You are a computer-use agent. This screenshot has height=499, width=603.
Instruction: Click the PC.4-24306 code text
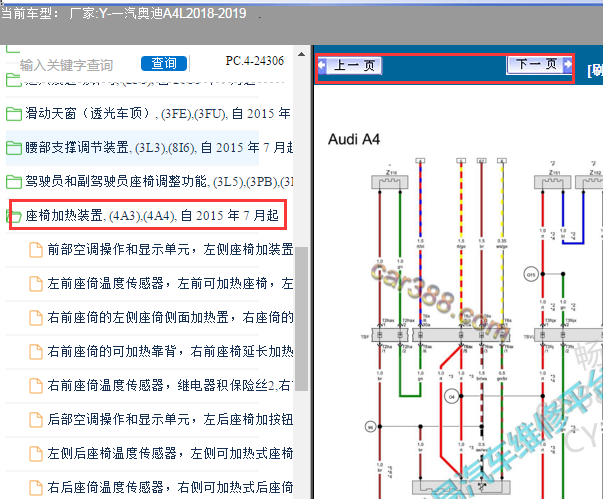[x=255, y=61]
